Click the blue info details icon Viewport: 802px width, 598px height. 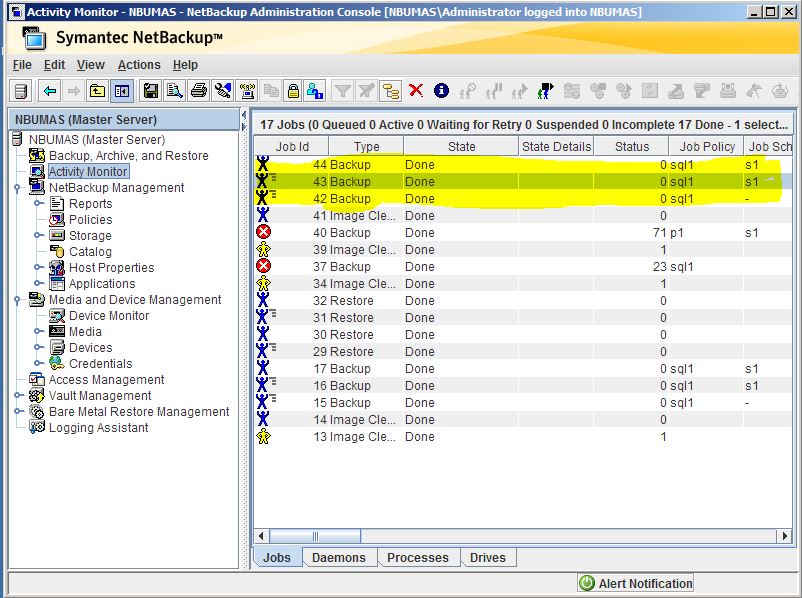click(x=441, y=91)
